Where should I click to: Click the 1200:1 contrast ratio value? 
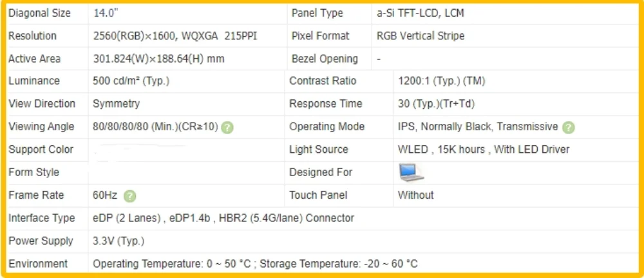[442, 81]
